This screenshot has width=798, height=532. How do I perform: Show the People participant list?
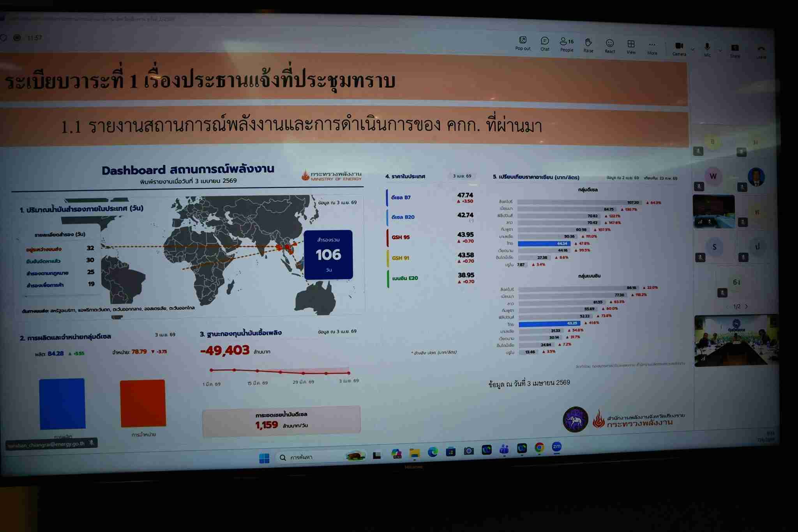567,45
